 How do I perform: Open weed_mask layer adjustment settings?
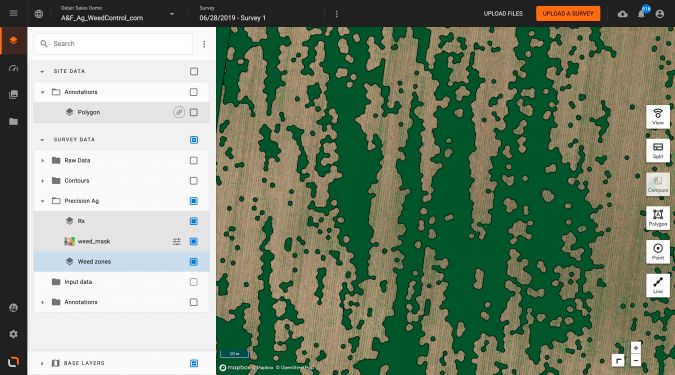point(176,242)
